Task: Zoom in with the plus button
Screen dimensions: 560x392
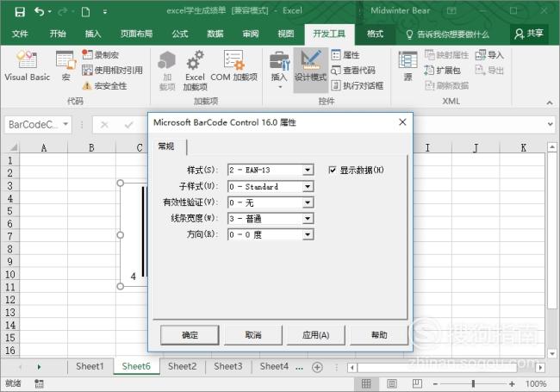Action: [512, 383]
